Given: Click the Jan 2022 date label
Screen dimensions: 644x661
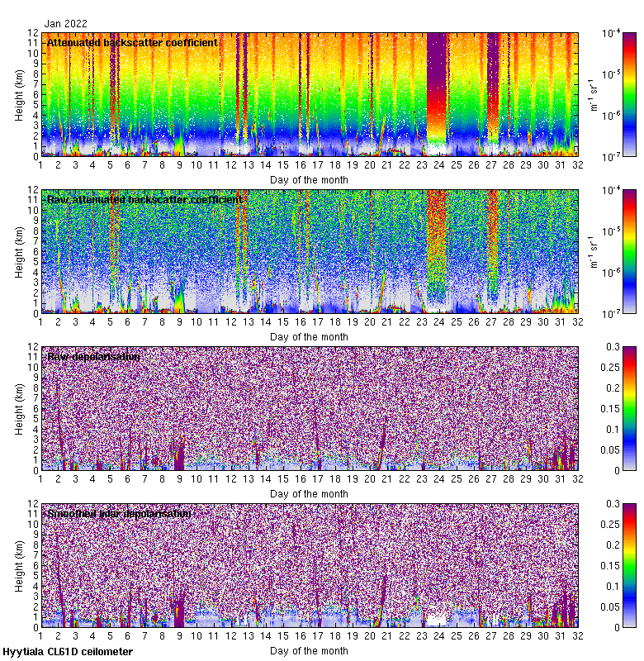Looking at the screenshot, I should (66, 24).
